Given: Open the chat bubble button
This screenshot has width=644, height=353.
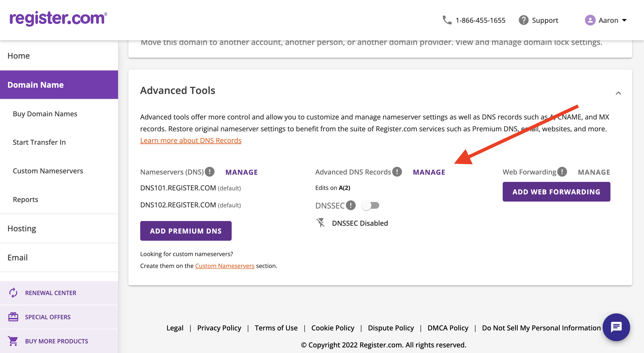Looking at the screenshot, I should 616,327.
